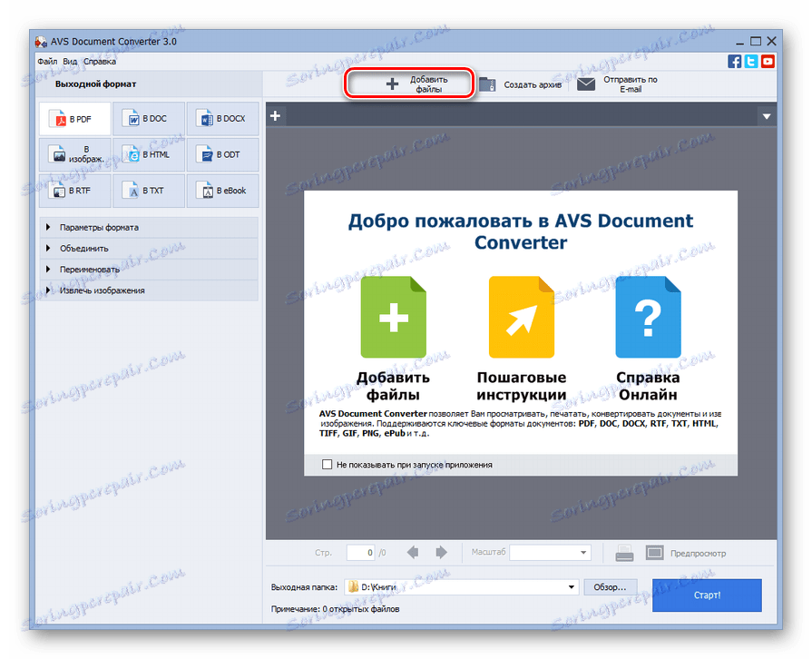
Task: Choose the To ODT output format
Action: (x=222, y=154)
